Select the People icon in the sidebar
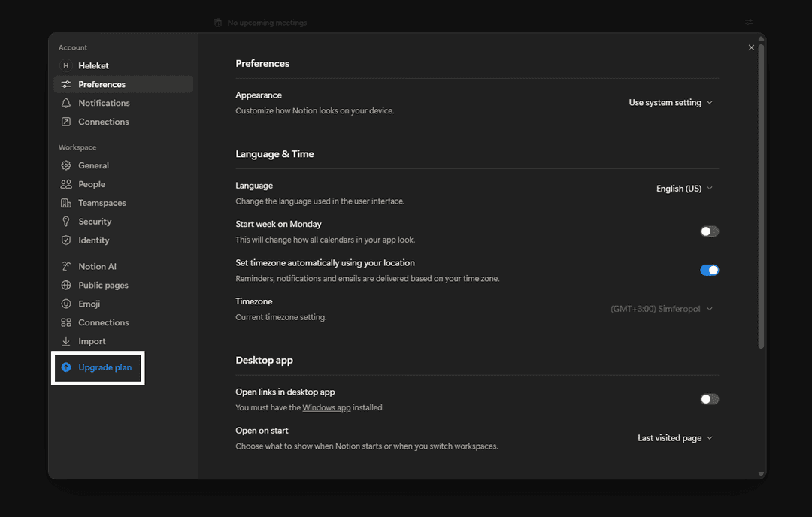The width and height of the screenshot is (812, 517). 66,184
